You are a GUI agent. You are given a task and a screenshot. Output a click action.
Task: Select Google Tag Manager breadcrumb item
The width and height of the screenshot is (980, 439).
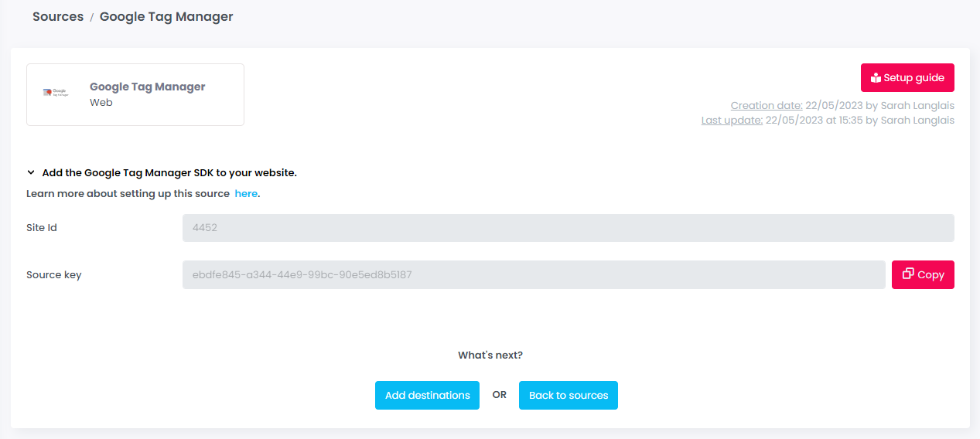coord(166,16)
